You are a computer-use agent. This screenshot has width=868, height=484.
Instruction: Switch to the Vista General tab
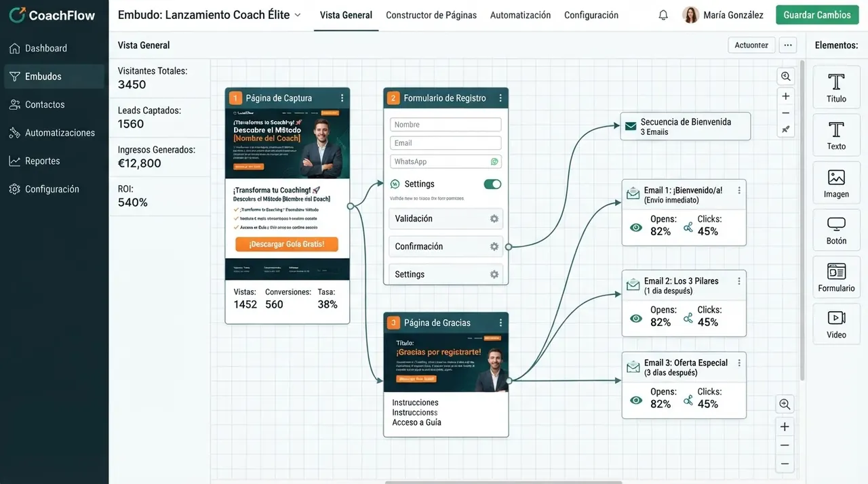tap(346, 15)
